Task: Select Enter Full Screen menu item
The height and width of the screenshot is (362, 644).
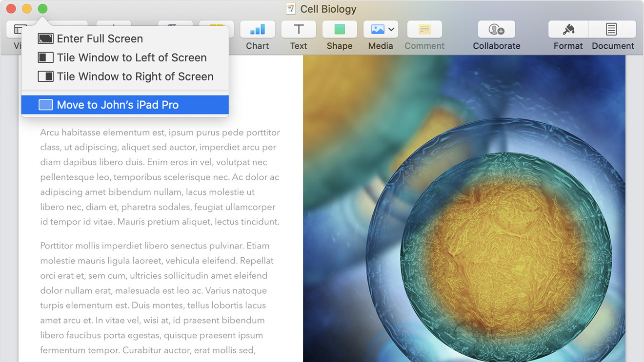Action: (x=125, y=38)
